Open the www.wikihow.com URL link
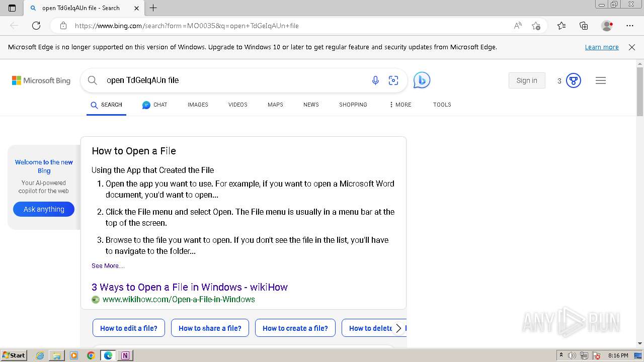 point(179,299)
